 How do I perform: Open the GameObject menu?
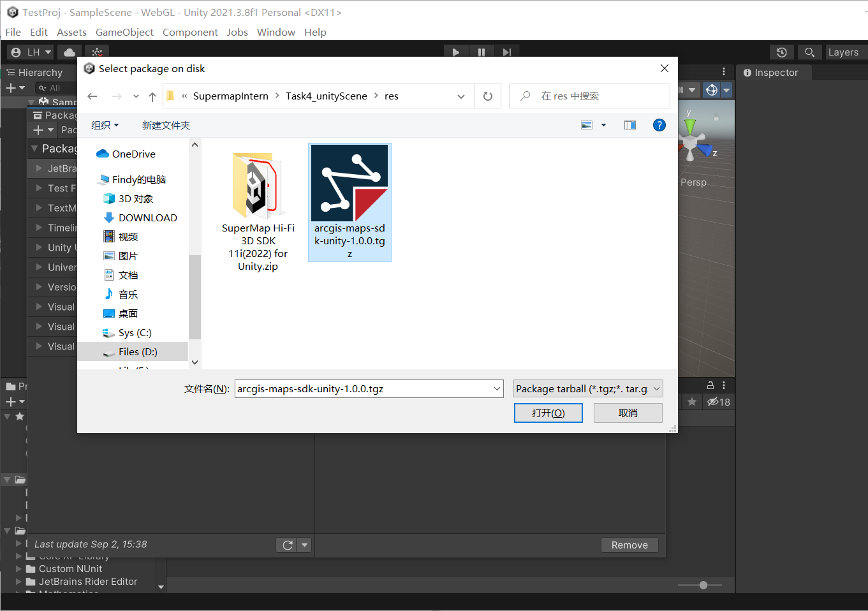tap(124, 32)
